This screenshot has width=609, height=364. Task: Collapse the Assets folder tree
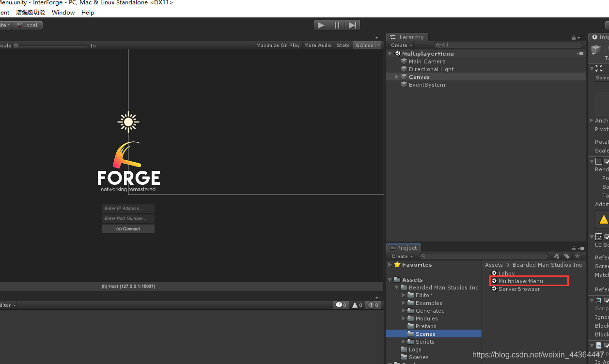click(390, 280)
